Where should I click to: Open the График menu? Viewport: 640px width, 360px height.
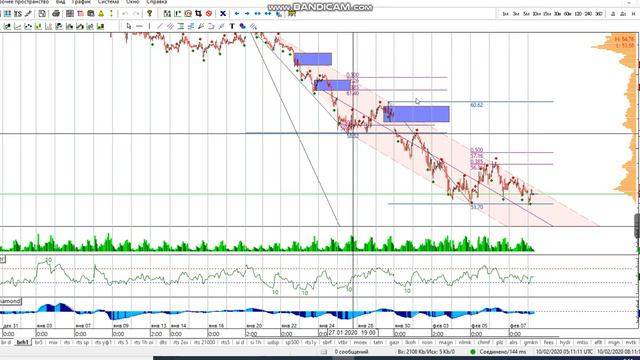coord(81,2)
